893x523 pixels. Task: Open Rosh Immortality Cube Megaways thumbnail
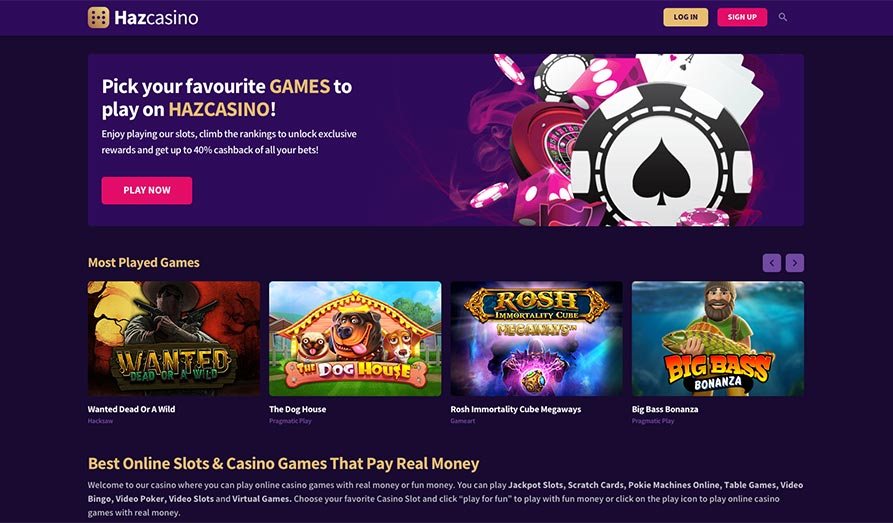[536, 338]
